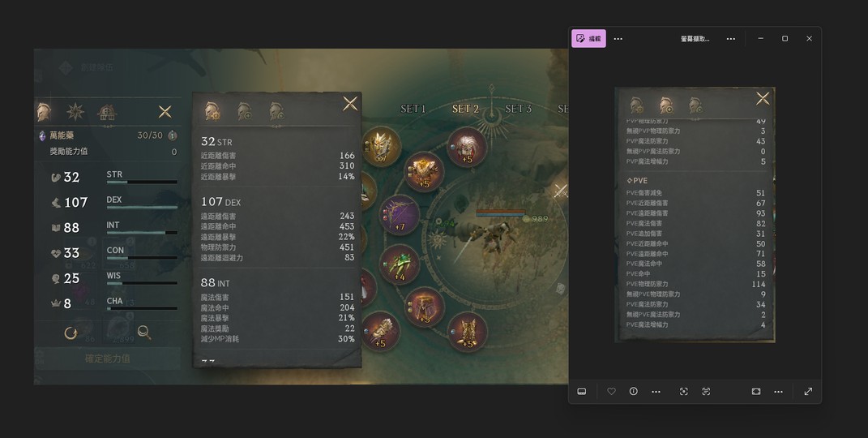Open the three-dot menu next to the info icon
This screenshot has width=868, height=438.
(x=656, y=392)
